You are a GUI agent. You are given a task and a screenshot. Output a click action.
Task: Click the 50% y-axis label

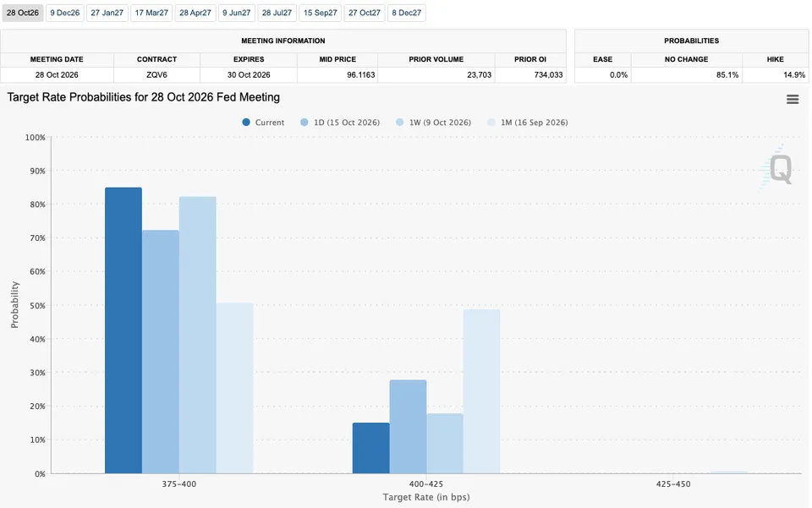38,306
